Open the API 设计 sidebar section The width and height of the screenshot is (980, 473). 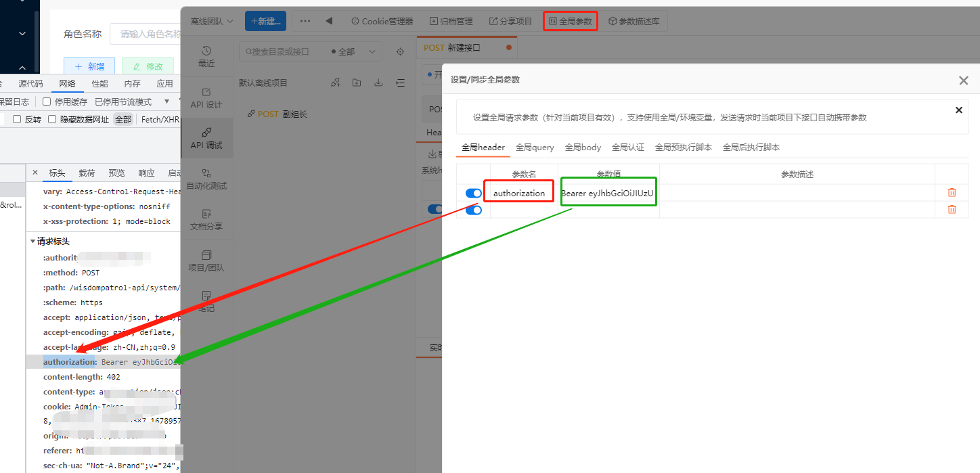[x=206, y=98]
